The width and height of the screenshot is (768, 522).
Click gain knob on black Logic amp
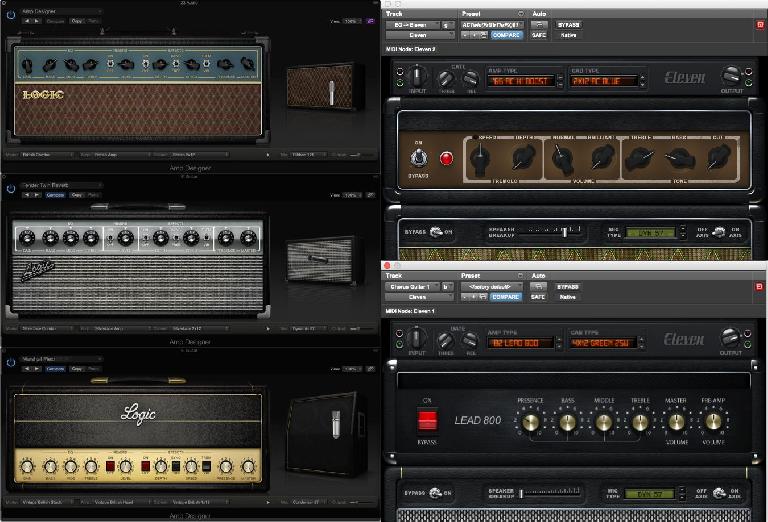[x=27, y=467]
